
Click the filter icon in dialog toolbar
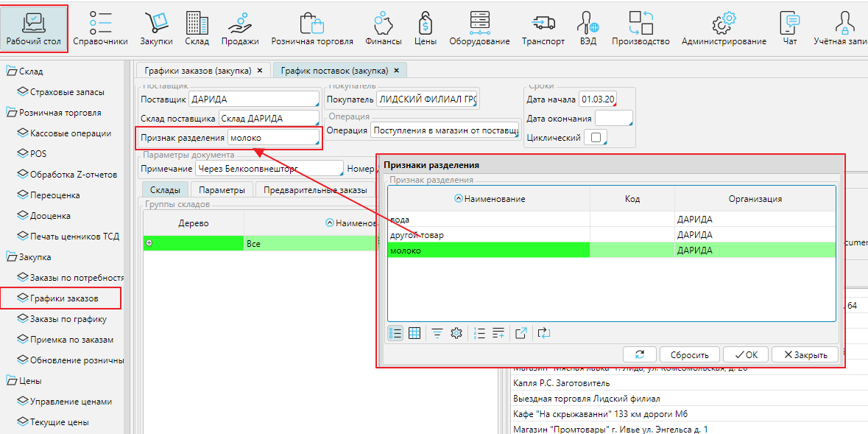[x=437, y=333]
